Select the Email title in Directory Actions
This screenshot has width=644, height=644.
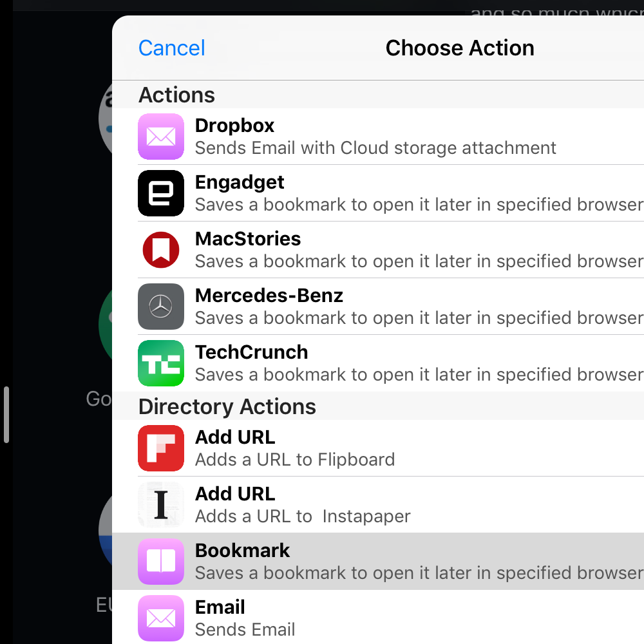click(x=220, y=607)
